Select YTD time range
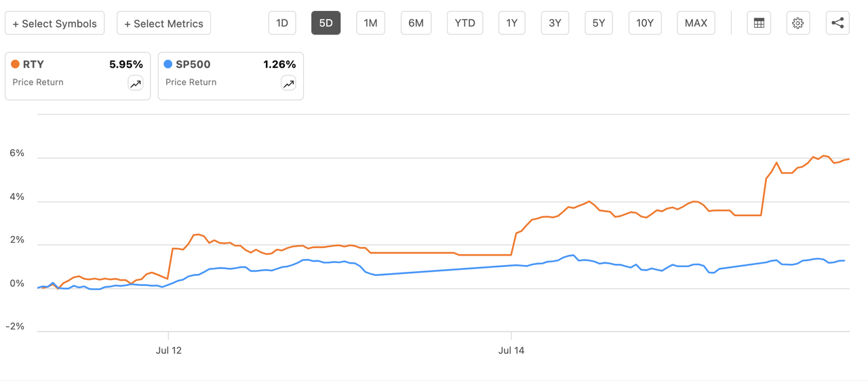The height and width of the screenshot is (381, 868). tap(465, 23)
